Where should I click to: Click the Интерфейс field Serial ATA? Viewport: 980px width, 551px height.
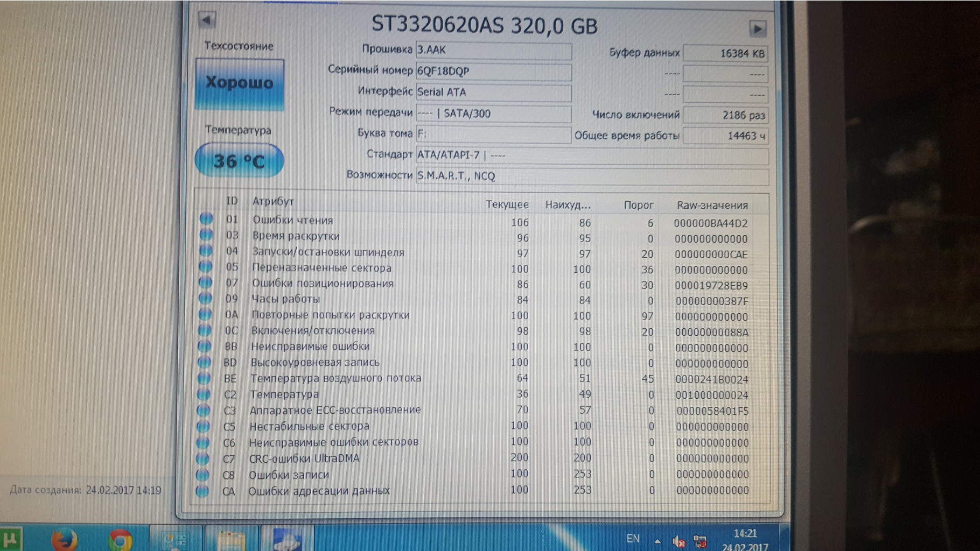click(494, 92)
